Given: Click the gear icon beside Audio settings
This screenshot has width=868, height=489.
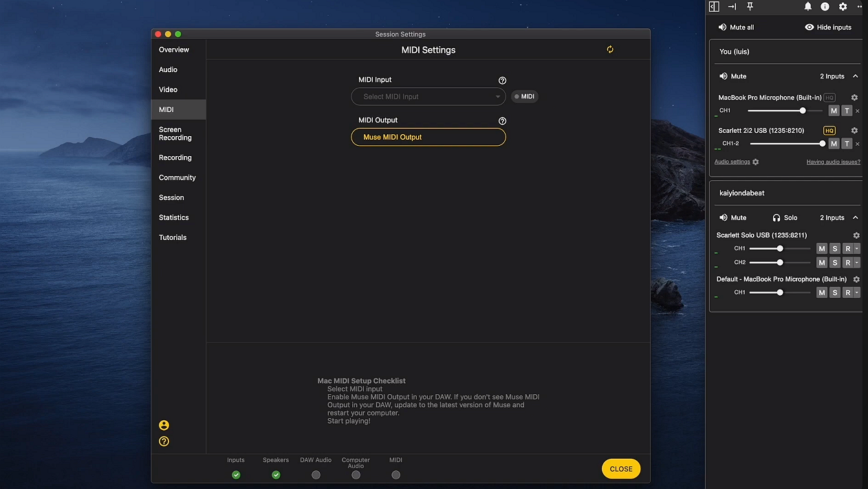Looking at the screenshot, I should 755,162.
